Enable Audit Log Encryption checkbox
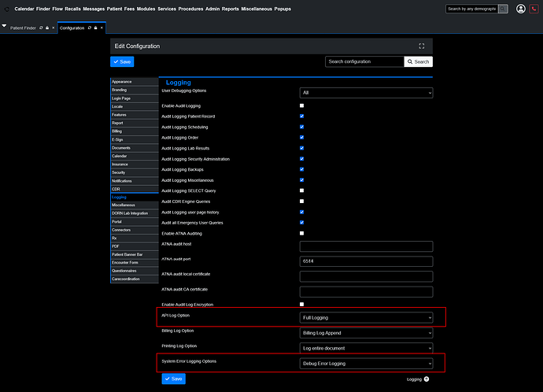543x392 pixels. [x=301, y=305]
